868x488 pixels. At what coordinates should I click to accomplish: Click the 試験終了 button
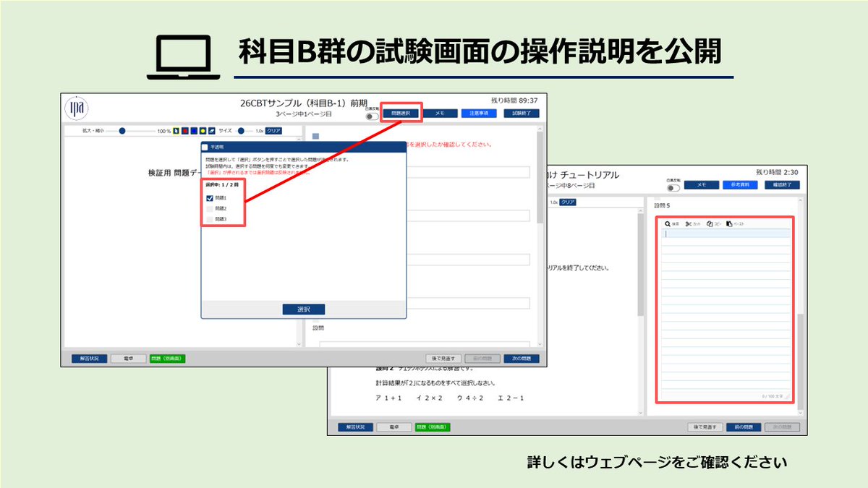click(x=522, y=114)
